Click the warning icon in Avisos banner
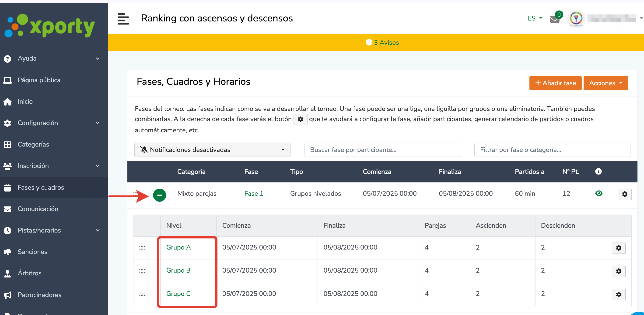This screenshot has height=315, width=644. pyautogui.click(x=369, y=42)
